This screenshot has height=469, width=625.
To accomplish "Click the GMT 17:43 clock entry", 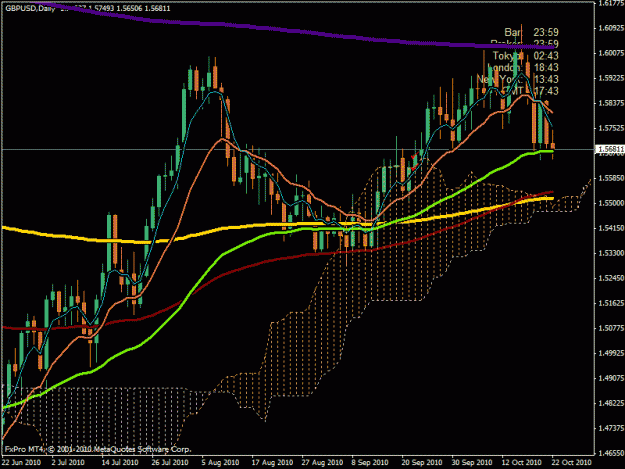I will pos(530,91).
